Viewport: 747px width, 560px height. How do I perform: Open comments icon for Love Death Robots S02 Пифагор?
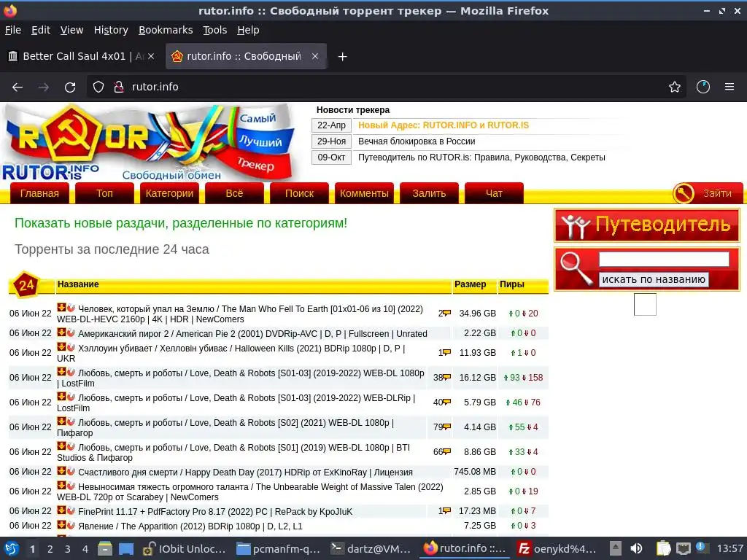[447, 427]
